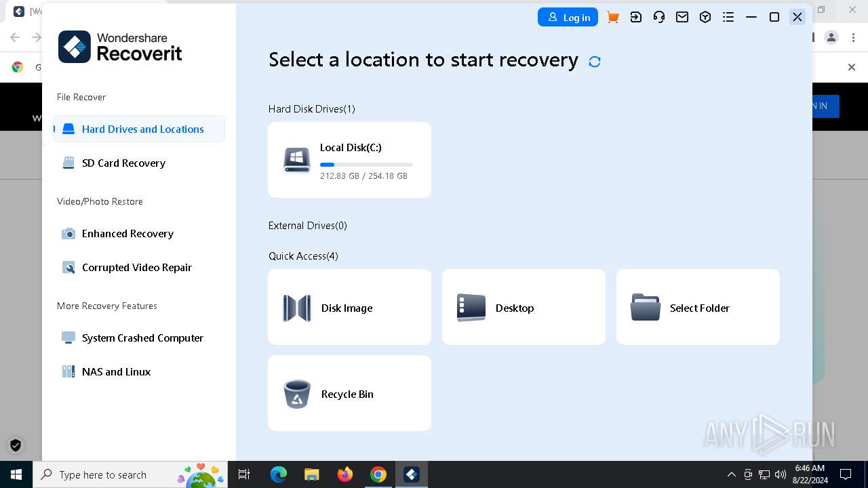Choose the Desktop quick access card
868x488 pixels.
click(x=524, y=307)
